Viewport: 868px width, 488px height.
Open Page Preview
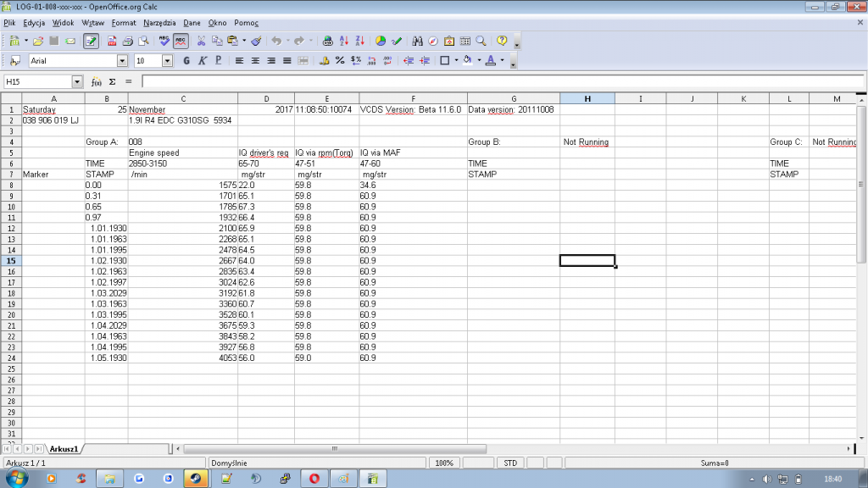144,41
